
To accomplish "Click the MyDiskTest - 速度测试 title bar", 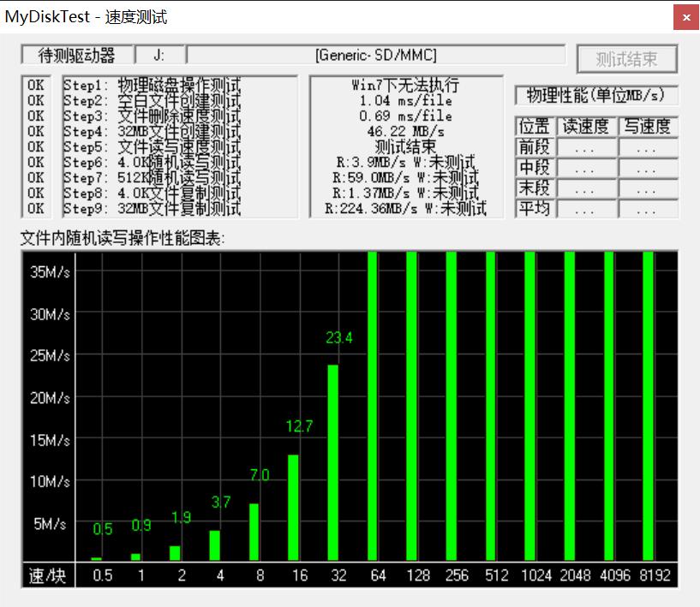I will (x=257, y=16).
